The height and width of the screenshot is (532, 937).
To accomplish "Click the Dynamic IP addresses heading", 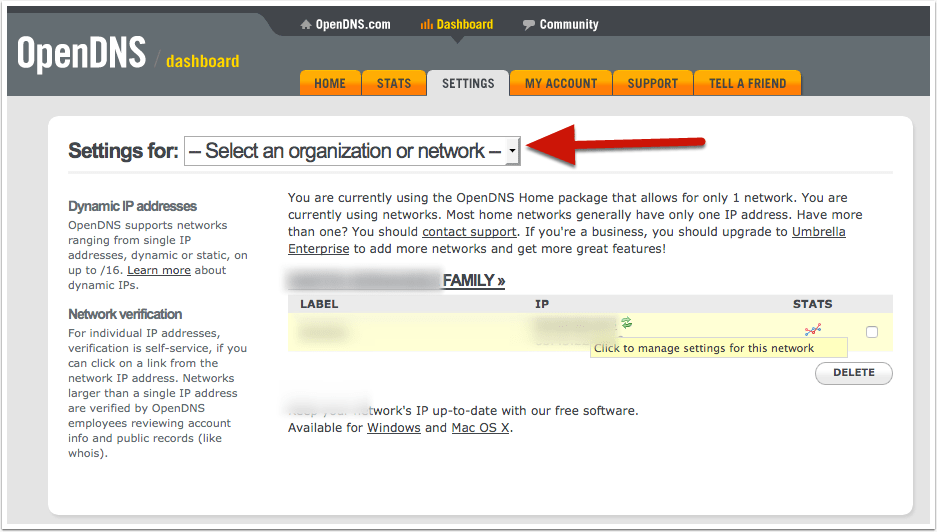I will (133, 206).
